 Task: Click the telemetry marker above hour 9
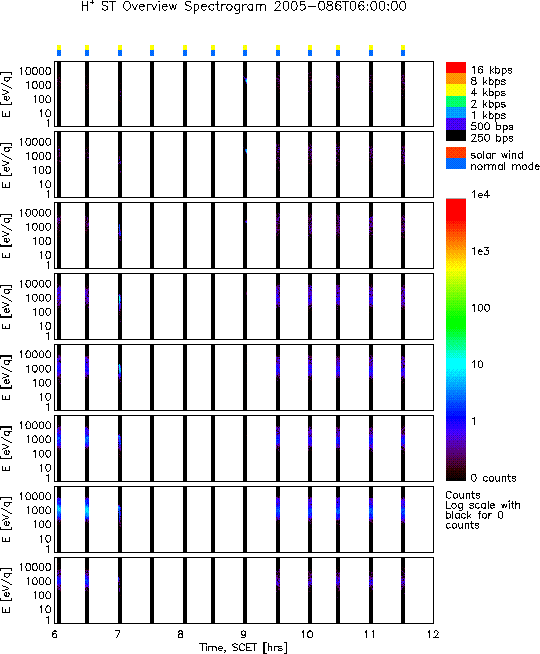pos(245,50)
